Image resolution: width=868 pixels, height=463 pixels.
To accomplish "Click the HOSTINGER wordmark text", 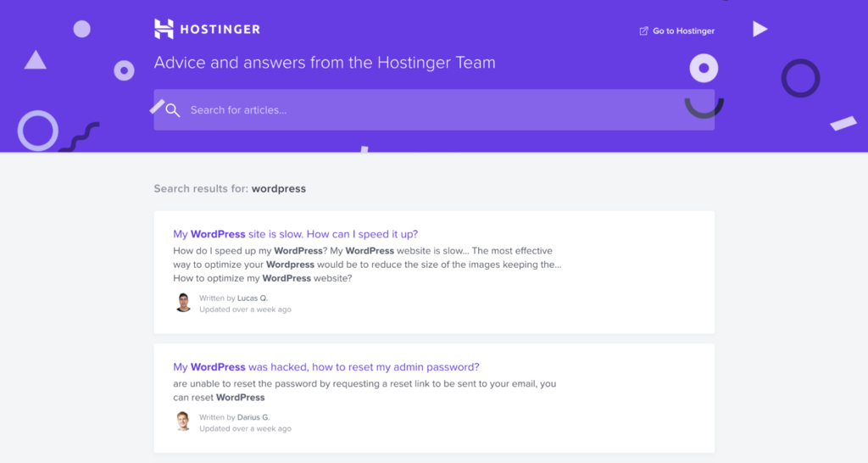I will click(x=220, y=30).
